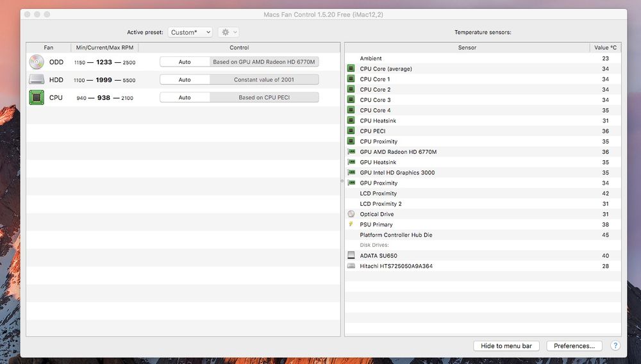Click the ODD current RPM 1233

click(104, 62)
